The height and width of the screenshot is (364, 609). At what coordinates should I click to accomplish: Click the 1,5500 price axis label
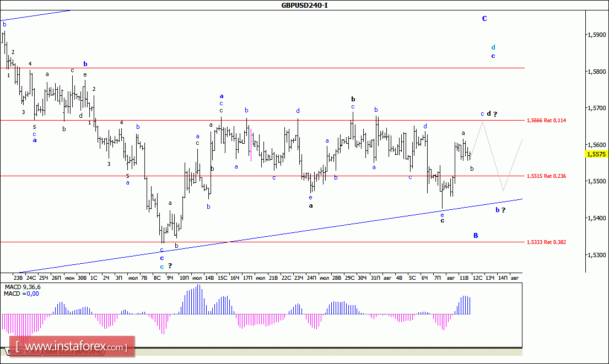596,181
